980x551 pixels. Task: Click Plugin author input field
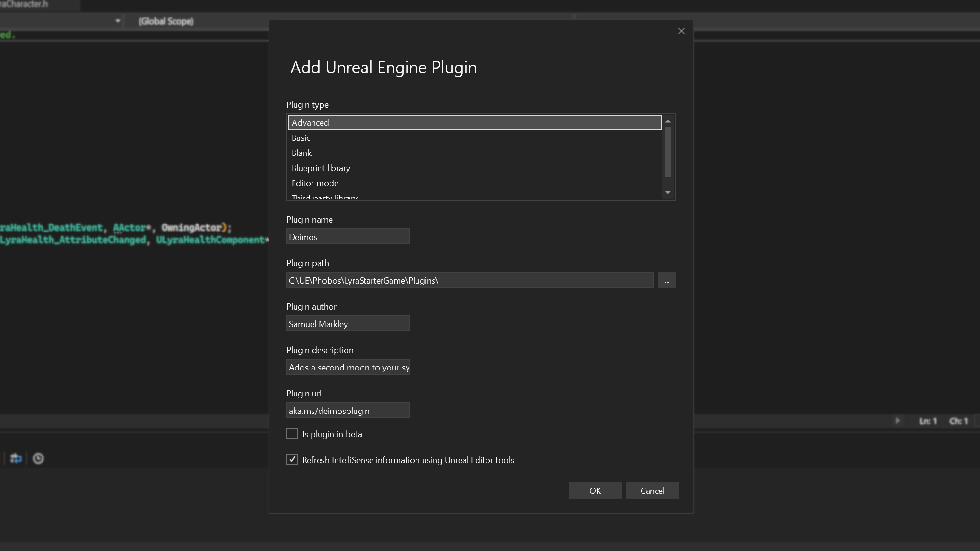click(348, 324)
